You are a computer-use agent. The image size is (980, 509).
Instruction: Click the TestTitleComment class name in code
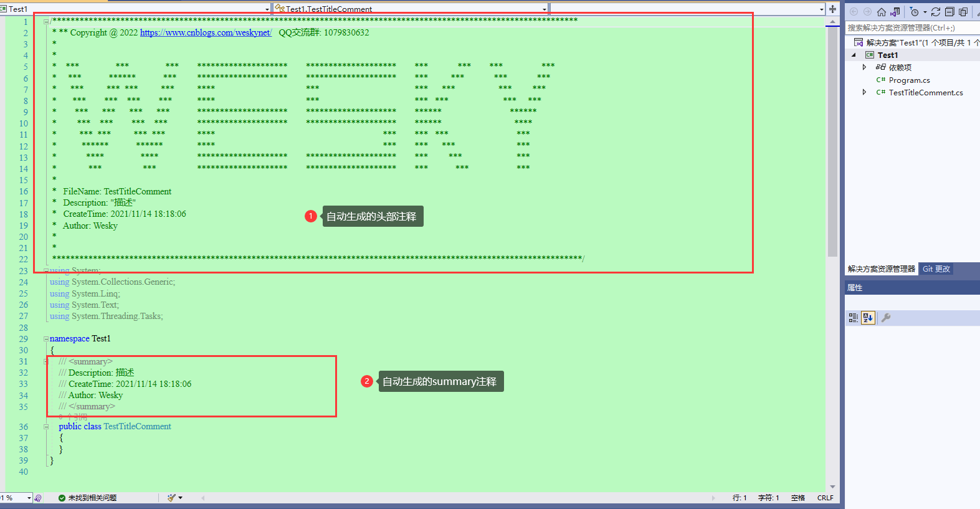click(x=137, y=426)
